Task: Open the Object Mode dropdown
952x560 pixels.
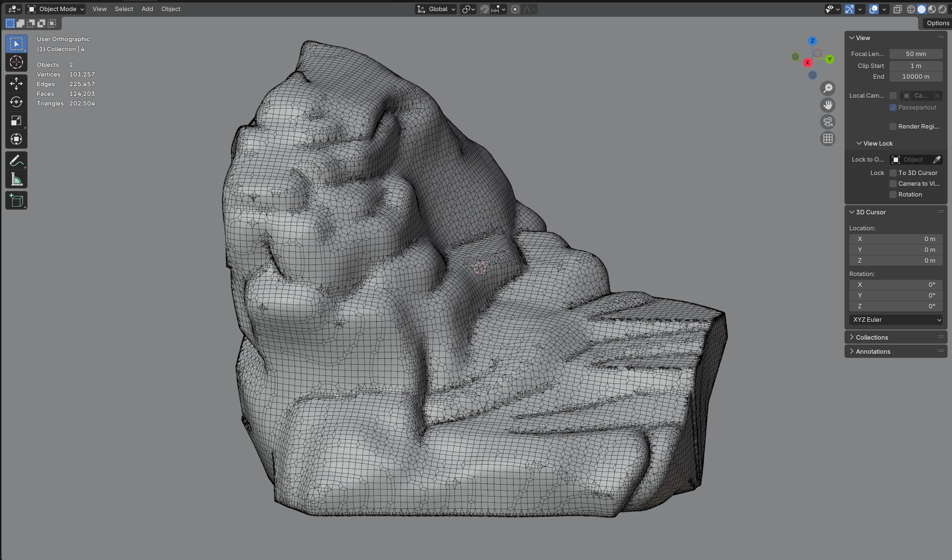Action: 56,9
